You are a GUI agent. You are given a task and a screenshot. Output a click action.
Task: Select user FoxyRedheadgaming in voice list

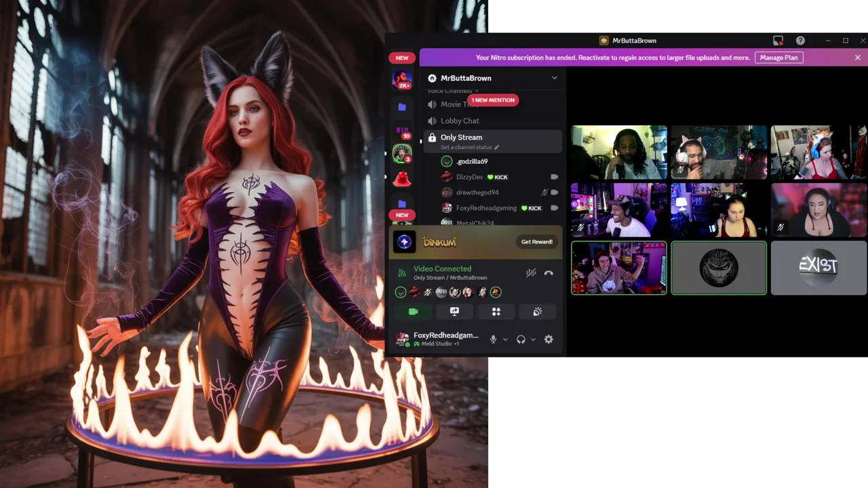point(492,208)
